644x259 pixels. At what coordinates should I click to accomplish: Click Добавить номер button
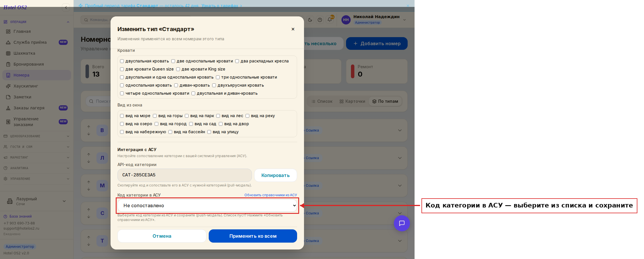tap(377, 43)
